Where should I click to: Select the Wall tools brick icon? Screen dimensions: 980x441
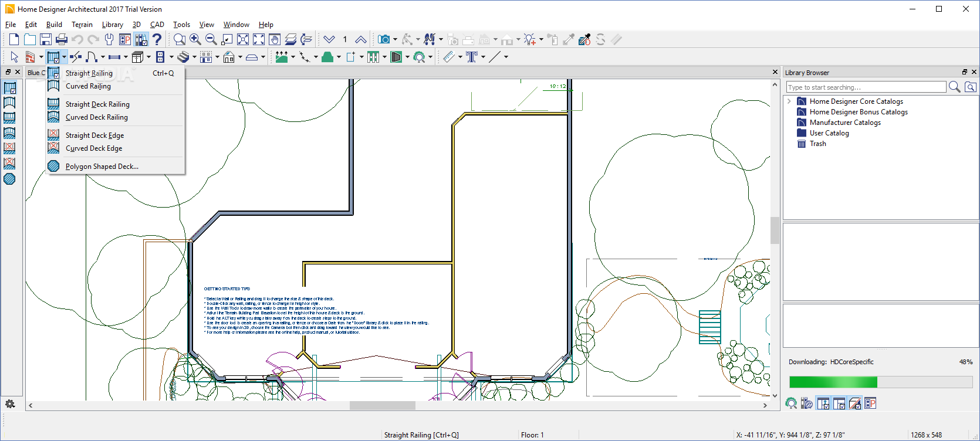30,57
